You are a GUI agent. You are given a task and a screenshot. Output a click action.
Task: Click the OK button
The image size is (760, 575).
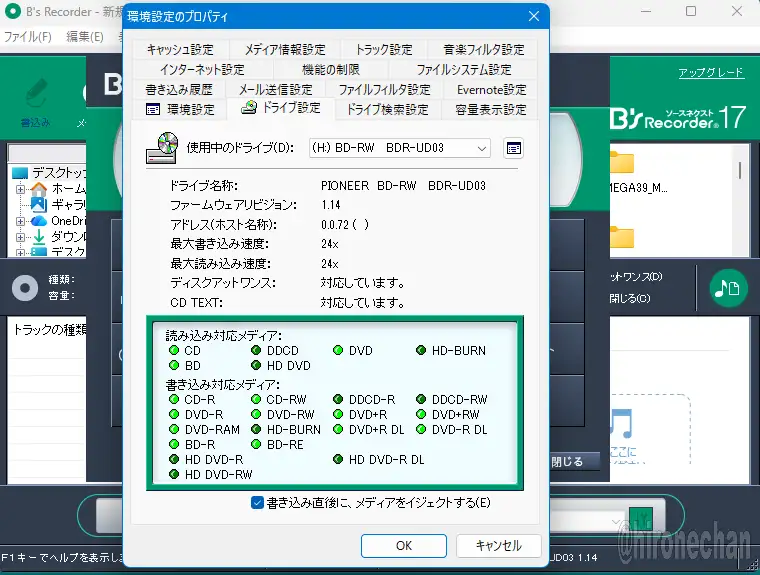pyautogui.click(x=403, y=546)
